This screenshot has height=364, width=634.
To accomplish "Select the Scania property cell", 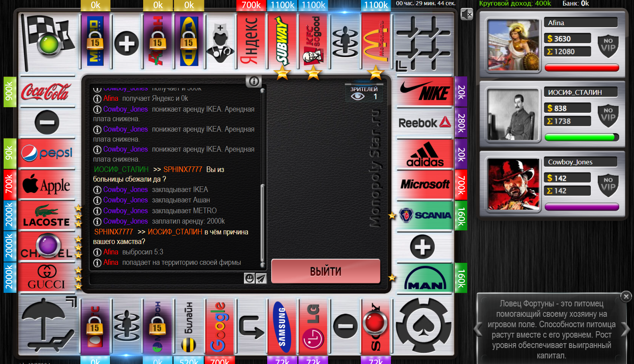I will 425,216.
